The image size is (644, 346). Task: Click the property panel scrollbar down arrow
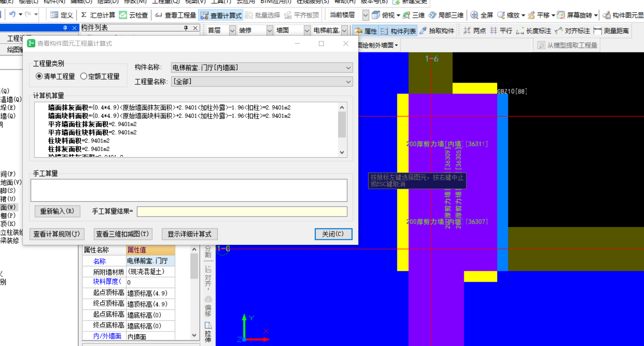point(194,335)
